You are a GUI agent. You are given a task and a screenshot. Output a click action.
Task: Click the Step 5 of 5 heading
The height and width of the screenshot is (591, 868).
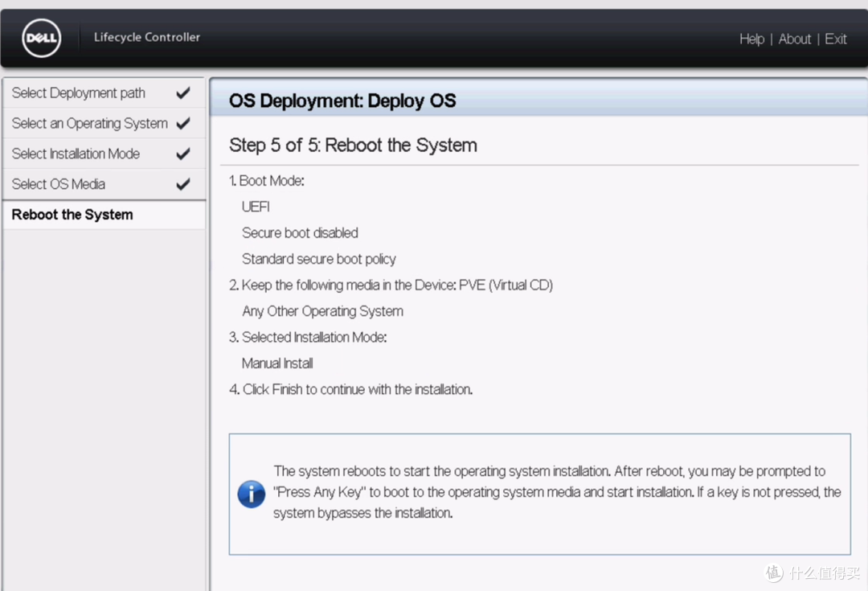353,146
